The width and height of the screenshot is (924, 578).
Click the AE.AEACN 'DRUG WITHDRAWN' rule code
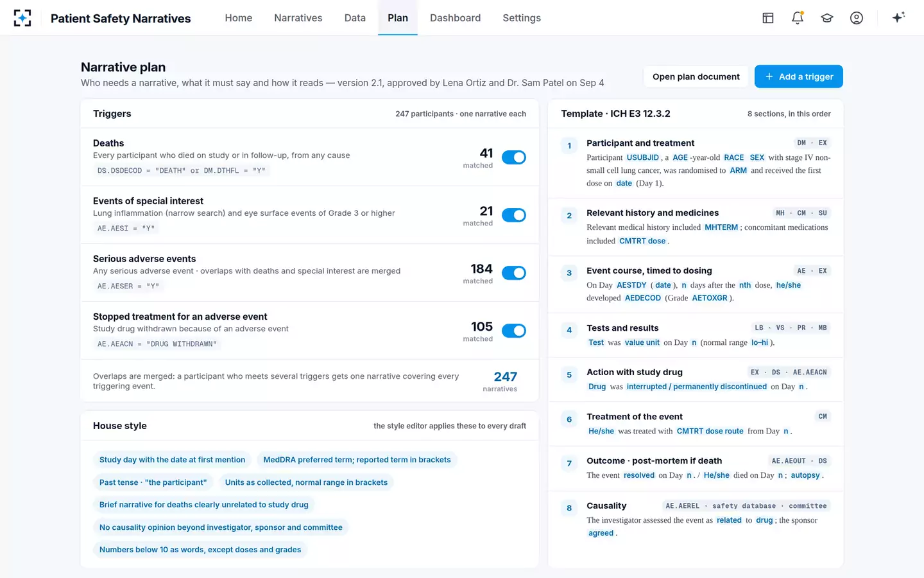pos(157,344)
